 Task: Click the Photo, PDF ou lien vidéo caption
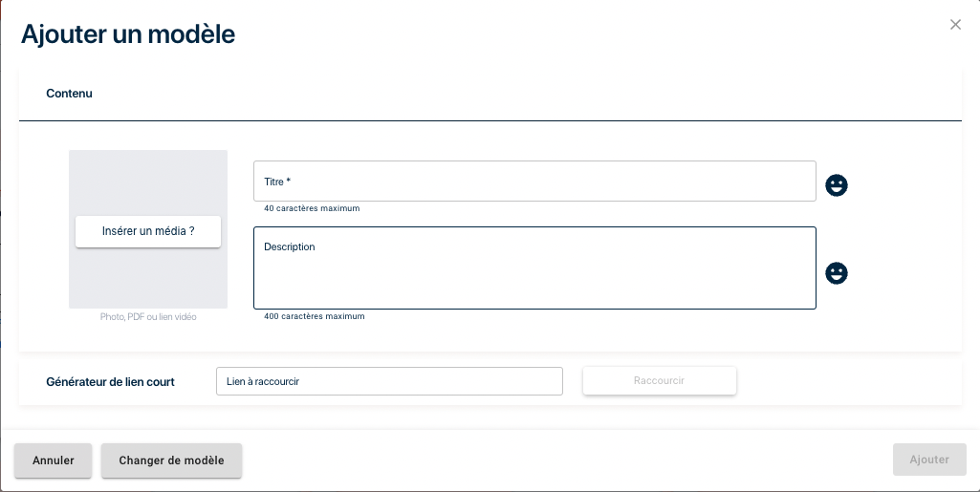coord(148,317)
